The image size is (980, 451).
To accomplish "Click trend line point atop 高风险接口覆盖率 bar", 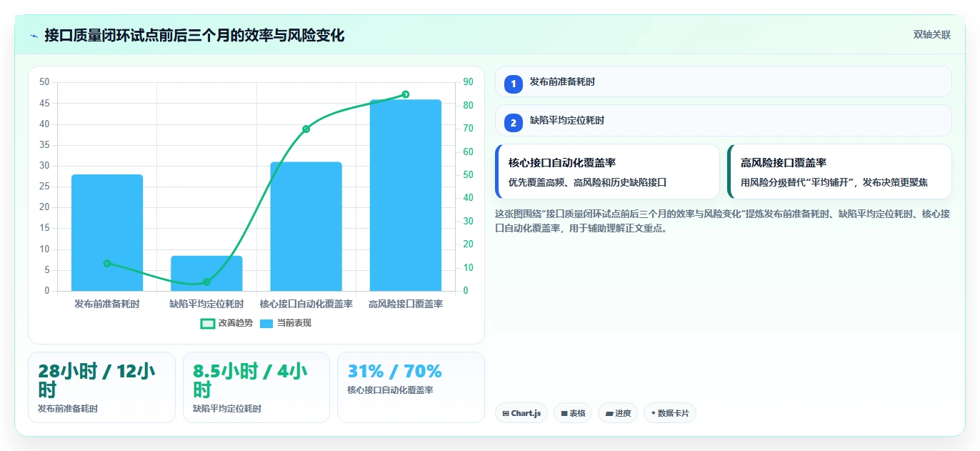I will tap(405, 94).
